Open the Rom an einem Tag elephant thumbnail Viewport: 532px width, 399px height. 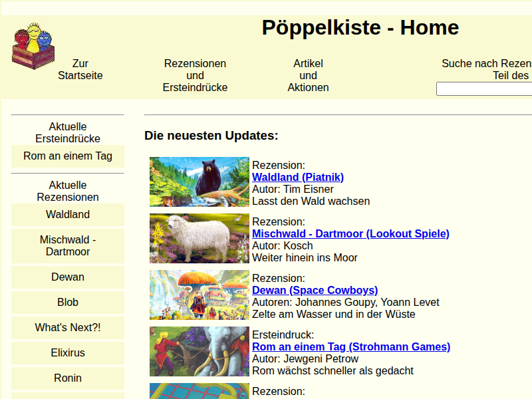click(x=199, y=351)
